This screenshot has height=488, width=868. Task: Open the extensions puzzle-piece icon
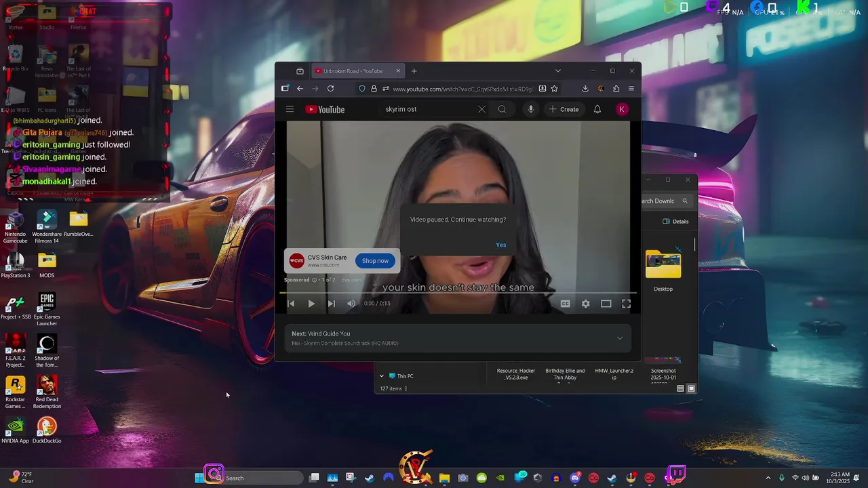click(616, 89)
